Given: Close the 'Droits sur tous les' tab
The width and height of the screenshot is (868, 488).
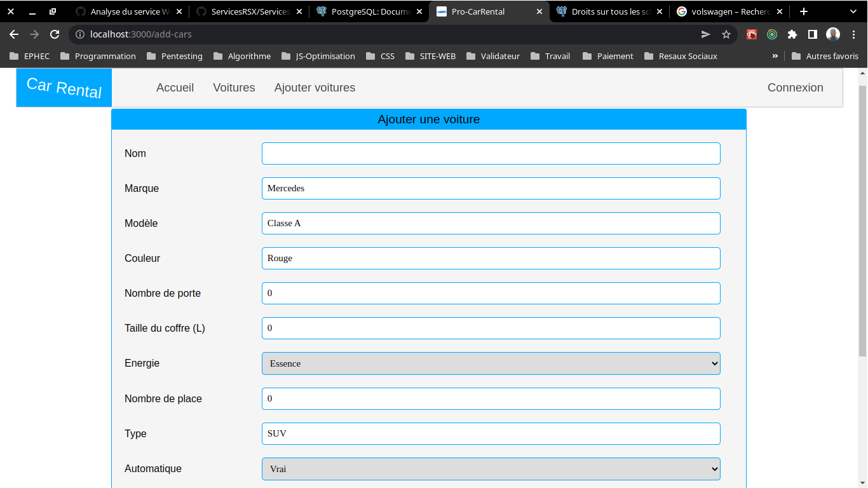Looking at the screenshot, I should pos(660,11).
